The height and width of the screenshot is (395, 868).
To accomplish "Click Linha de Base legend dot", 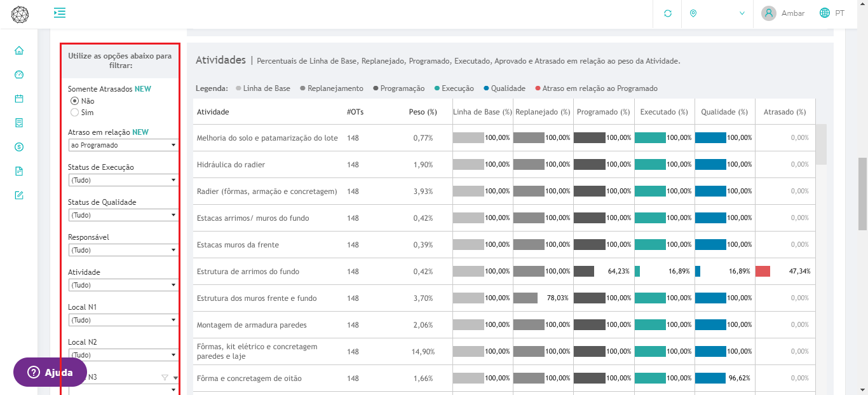I will coord(239,88).
